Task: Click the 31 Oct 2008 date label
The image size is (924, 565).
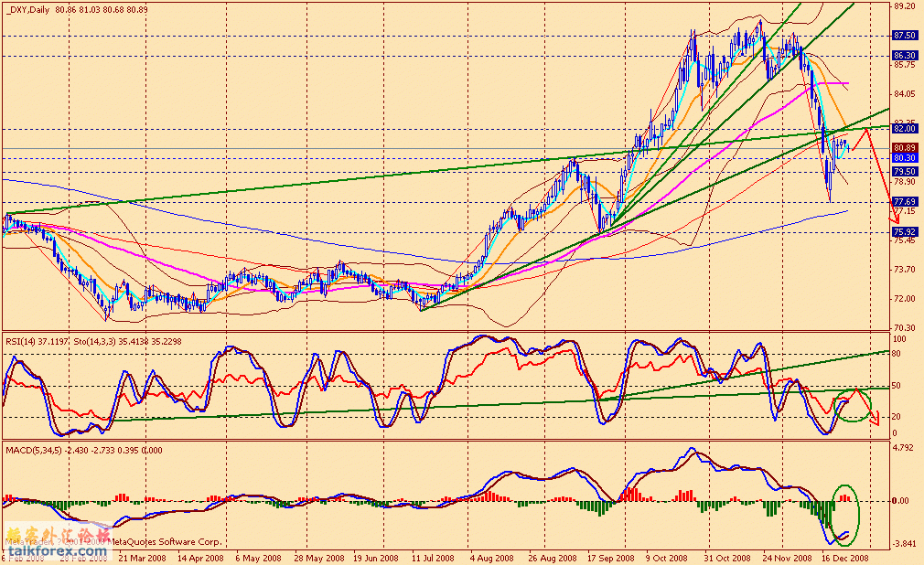Action: click(728, 558)
